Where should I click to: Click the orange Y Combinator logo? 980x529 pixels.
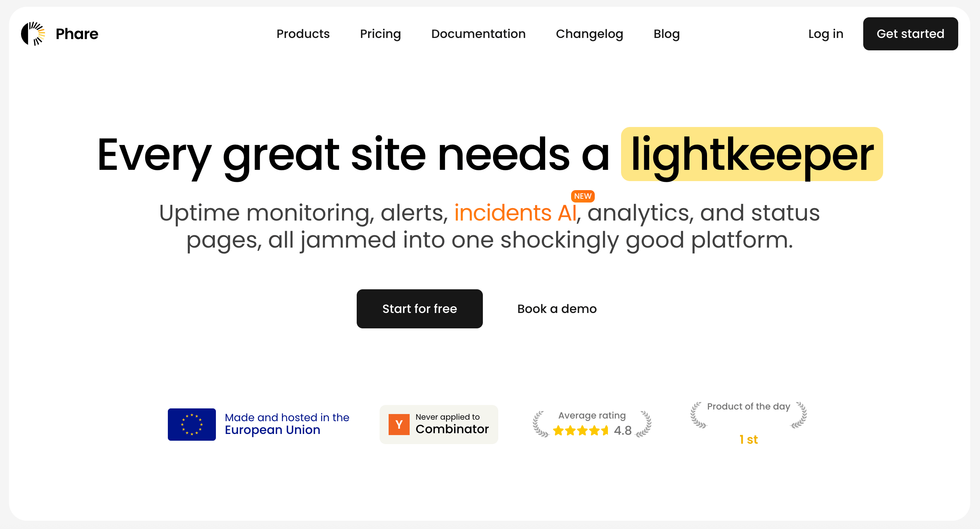[x=399, y=424]
